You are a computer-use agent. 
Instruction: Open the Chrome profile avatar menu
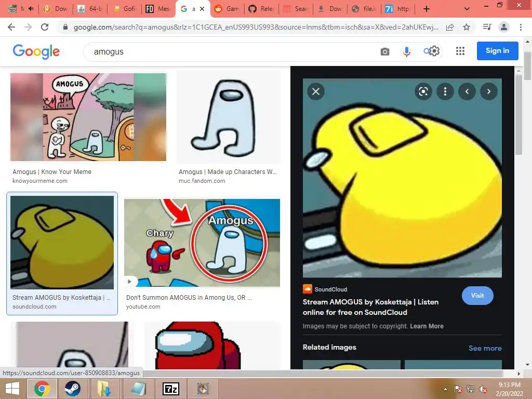[x=504, y=27]
